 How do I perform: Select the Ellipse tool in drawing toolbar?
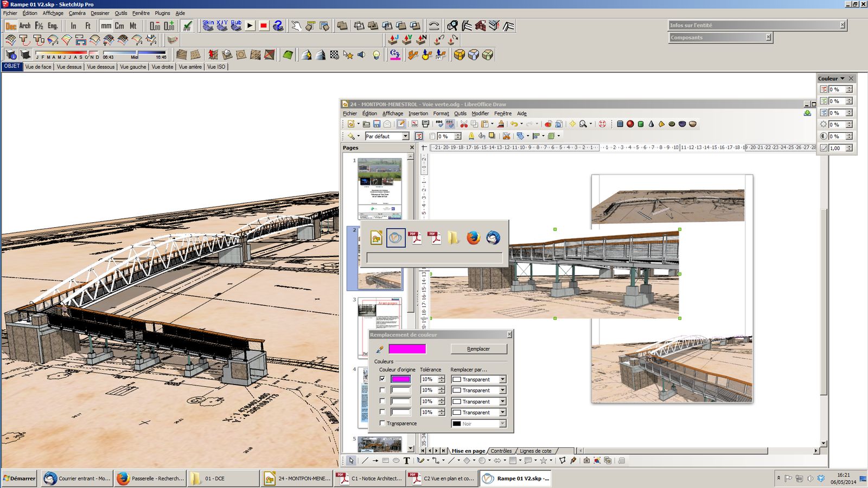(x=396, y=460)
